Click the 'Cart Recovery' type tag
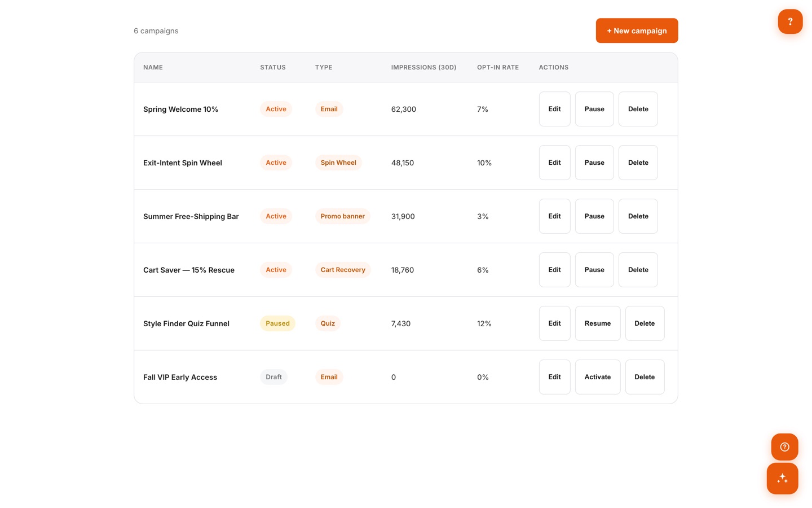The height and width of the screenshot is (508, 812). coord(343,270)
